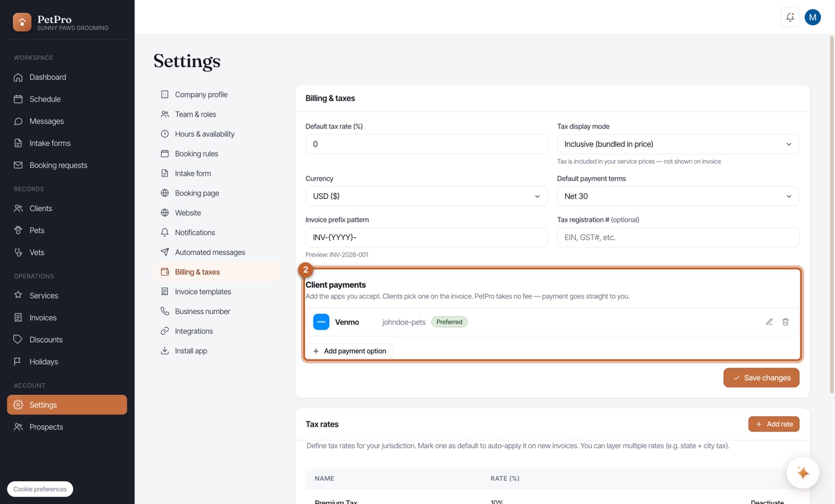The image size is (835, 504).
Task: Open the Tax display mode dropdown
Action: tap(678, 144)
